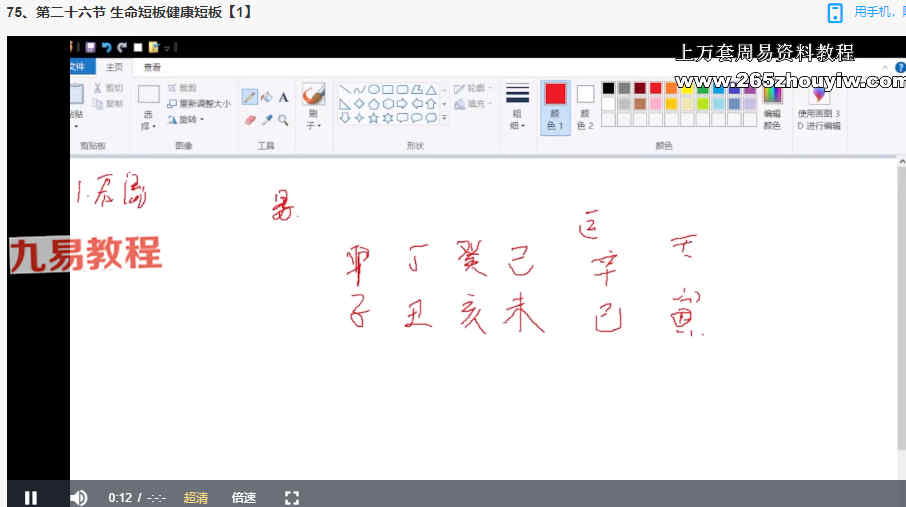
Task: Pick the black palette color
Action: coord(608,88)
